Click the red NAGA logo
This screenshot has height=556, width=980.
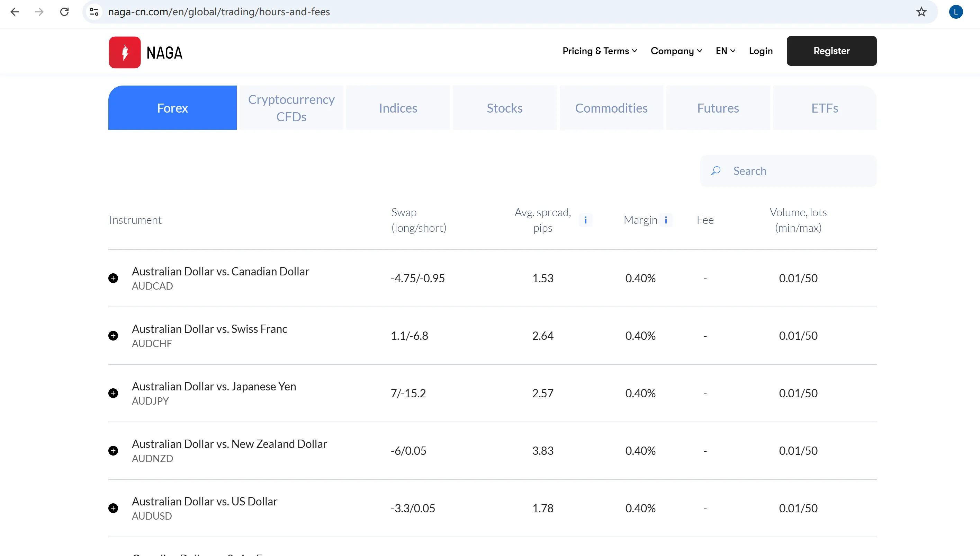pyautogui.click(x=125, y=52)
